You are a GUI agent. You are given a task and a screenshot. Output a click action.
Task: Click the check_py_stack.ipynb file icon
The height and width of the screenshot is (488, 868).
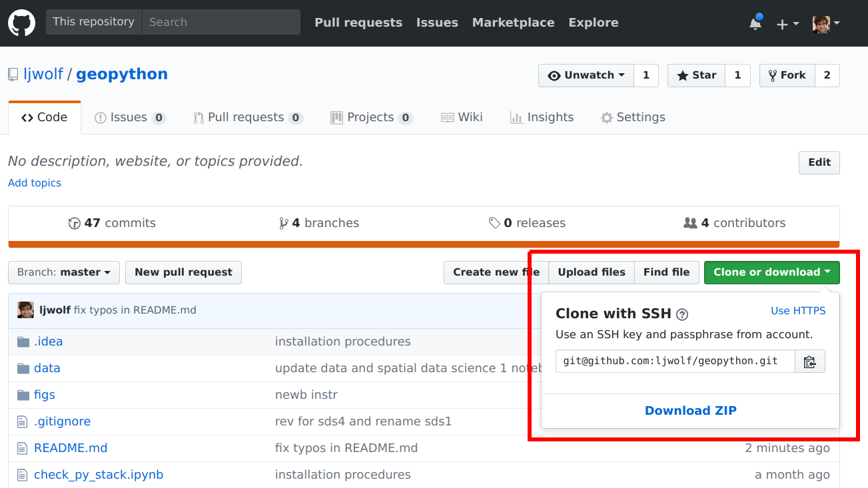point(23,475)
